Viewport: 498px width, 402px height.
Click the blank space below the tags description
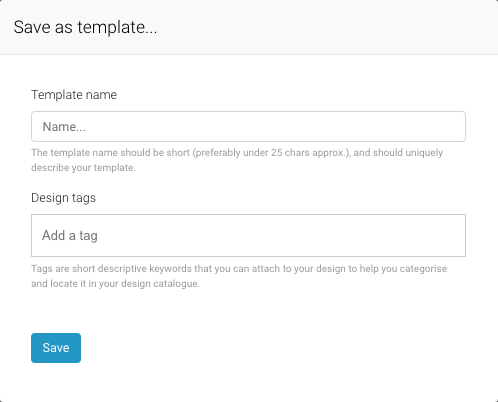248,311
